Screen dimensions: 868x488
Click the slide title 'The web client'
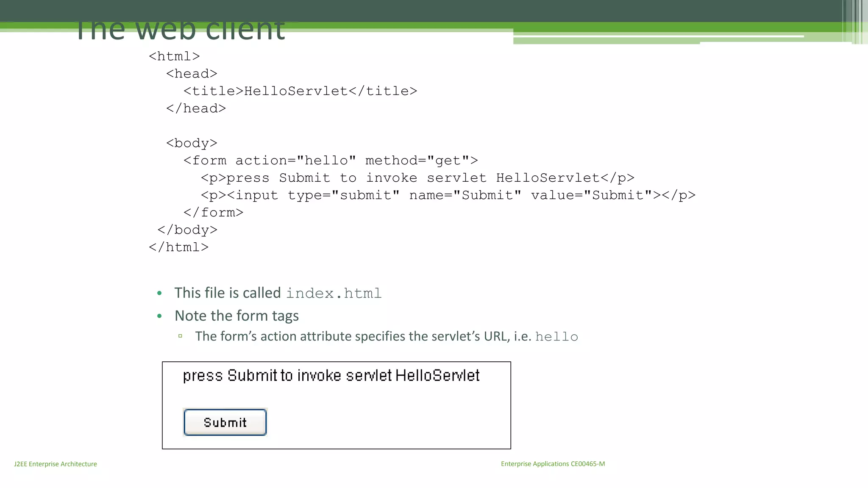[x=181, y=30]
